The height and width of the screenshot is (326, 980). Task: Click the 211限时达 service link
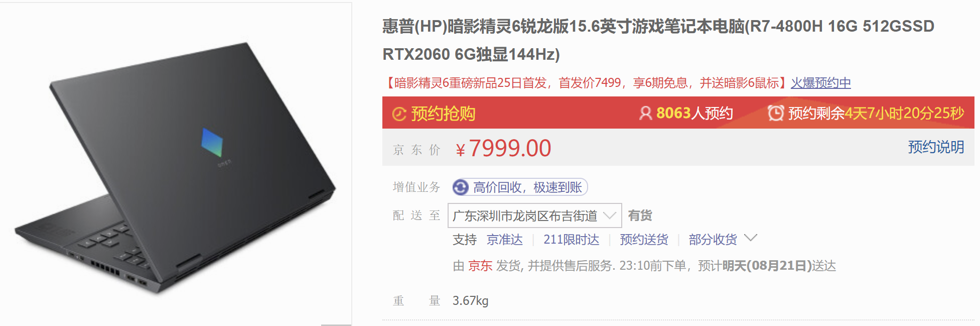pos(572,240)
